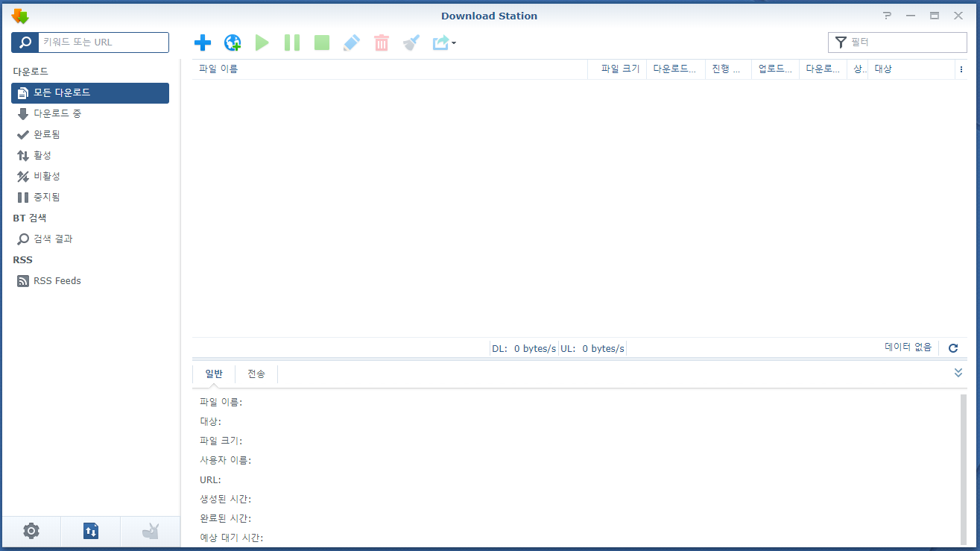
Task: Click the refresh icon beside 데이터 없음
Action: 952,347
